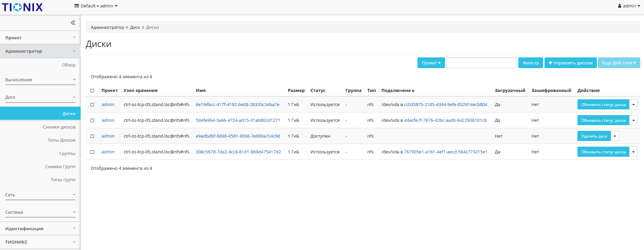Open the admin user menu in the top right
The height and width of the screenshot is (250, 644).
(x=629, y=6)
